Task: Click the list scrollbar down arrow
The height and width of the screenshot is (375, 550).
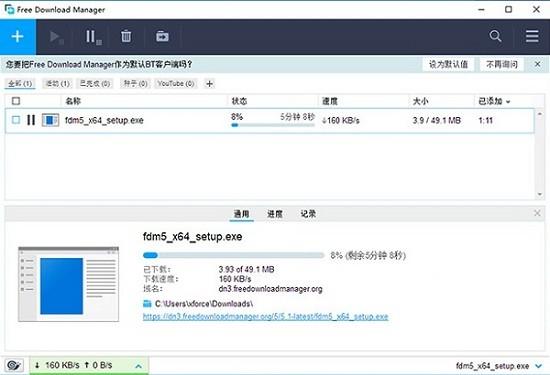Action: [539, 194]
